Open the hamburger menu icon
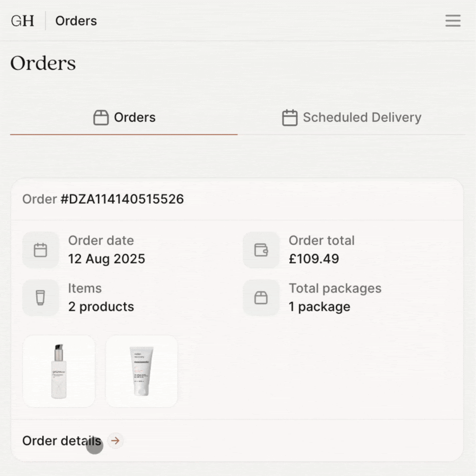The width and height of the screenshot is (476, 476). [453, 21]
